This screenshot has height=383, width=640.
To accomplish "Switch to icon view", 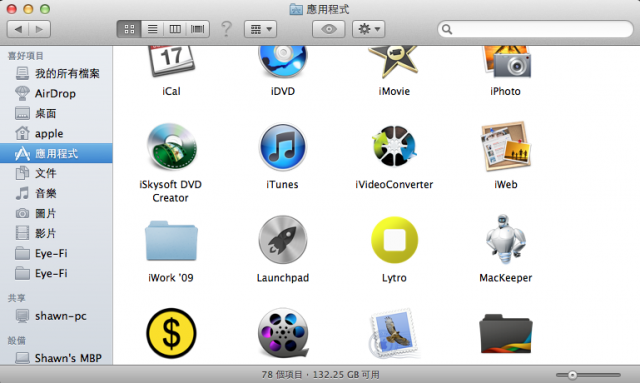I will click(129, 29).
